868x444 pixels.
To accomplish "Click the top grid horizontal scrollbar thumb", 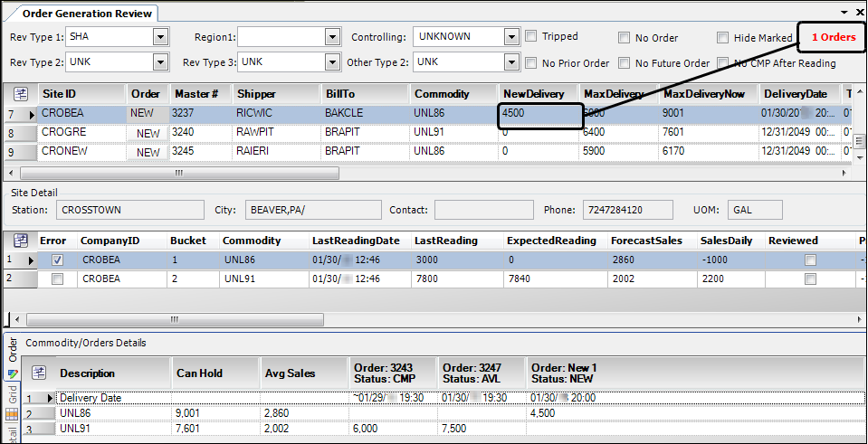I will click(x=178, y=173).
